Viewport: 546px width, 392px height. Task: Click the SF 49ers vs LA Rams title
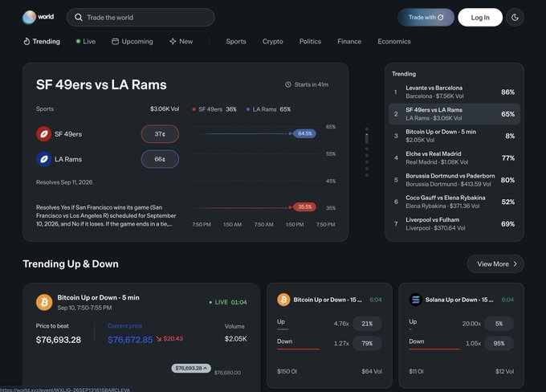[101, 84]
